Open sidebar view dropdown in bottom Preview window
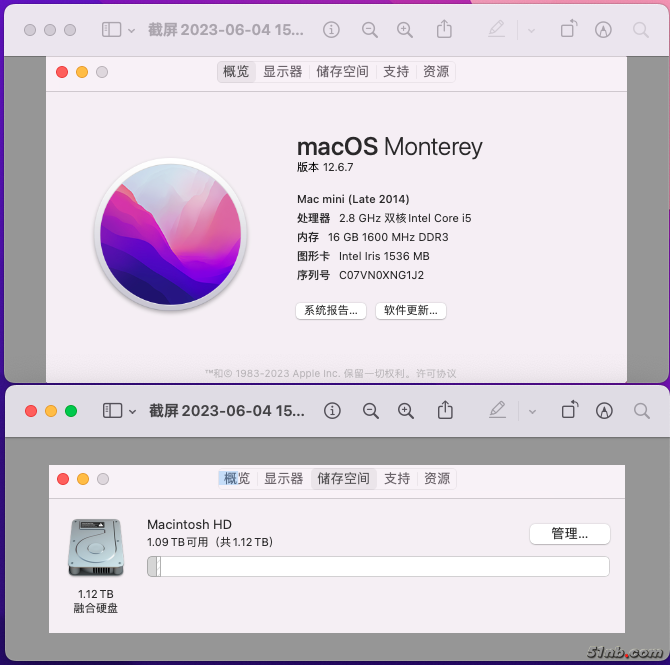This screenshot has width=670, height=665. click(132, 412)
